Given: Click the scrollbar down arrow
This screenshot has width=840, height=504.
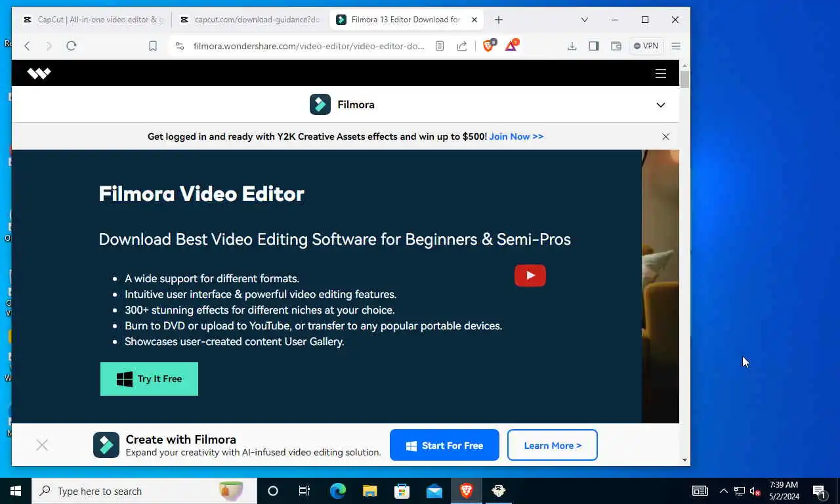Looking at the screenshot, I should point(684,460).
